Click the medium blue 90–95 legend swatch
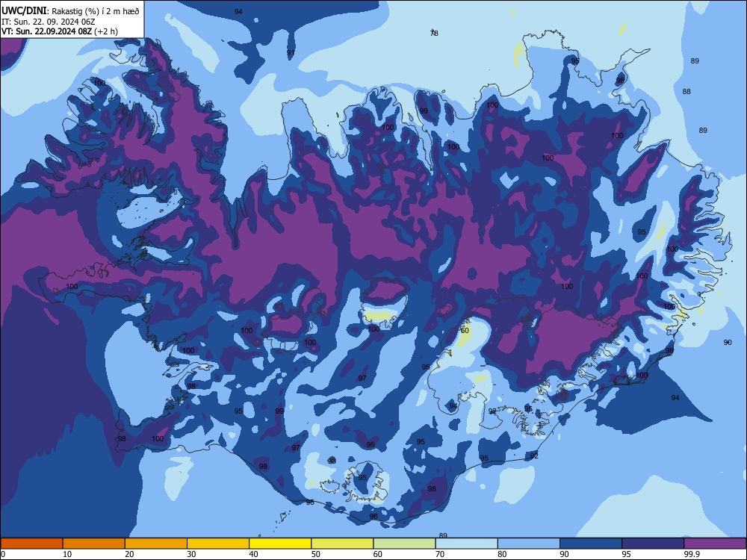The width and height of the screenshot is (747, 560). (591, 544)
